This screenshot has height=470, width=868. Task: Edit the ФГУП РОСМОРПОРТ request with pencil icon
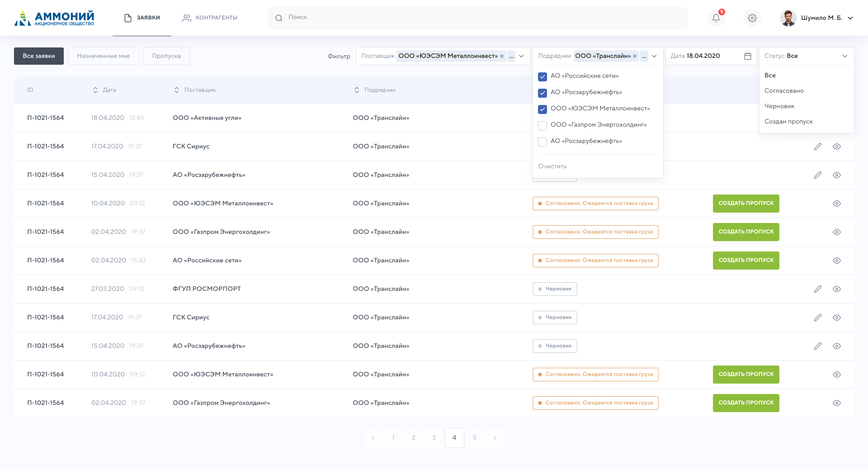click(818, 289)
